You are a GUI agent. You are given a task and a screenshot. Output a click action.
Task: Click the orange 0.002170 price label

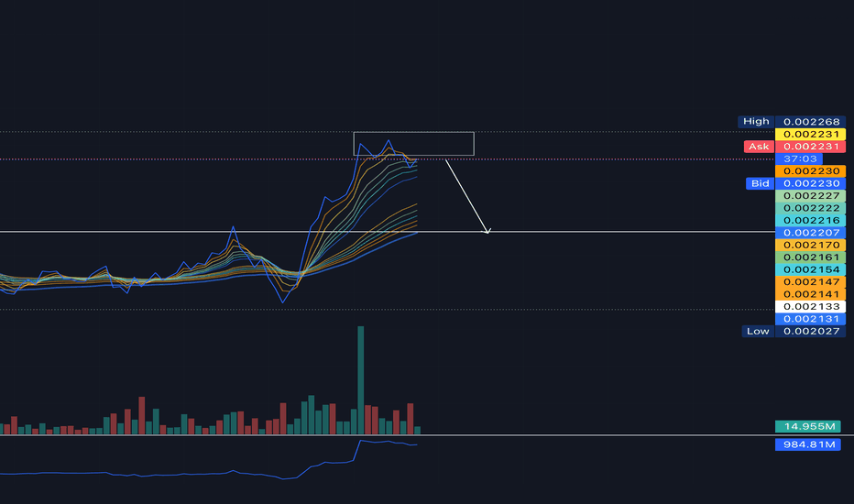pos(810,246)
